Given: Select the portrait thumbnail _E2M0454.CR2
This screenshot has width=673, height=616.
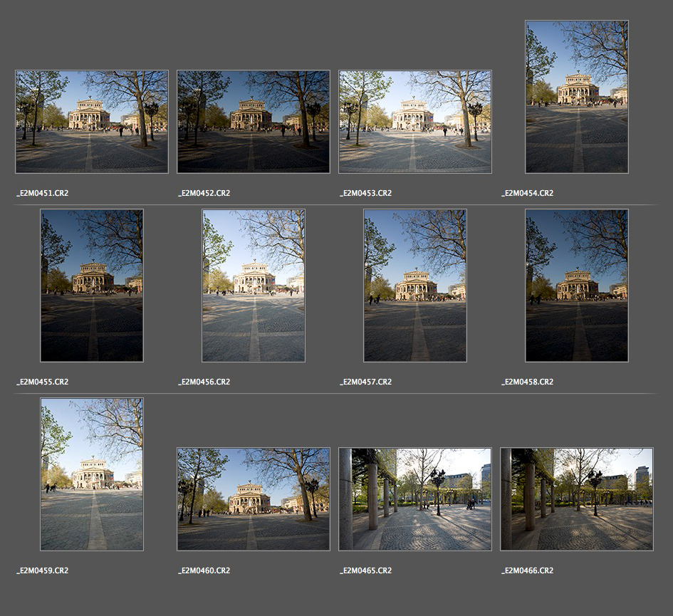Looking at the screenshot, I should pyautogui.click(x=577, y=97).
